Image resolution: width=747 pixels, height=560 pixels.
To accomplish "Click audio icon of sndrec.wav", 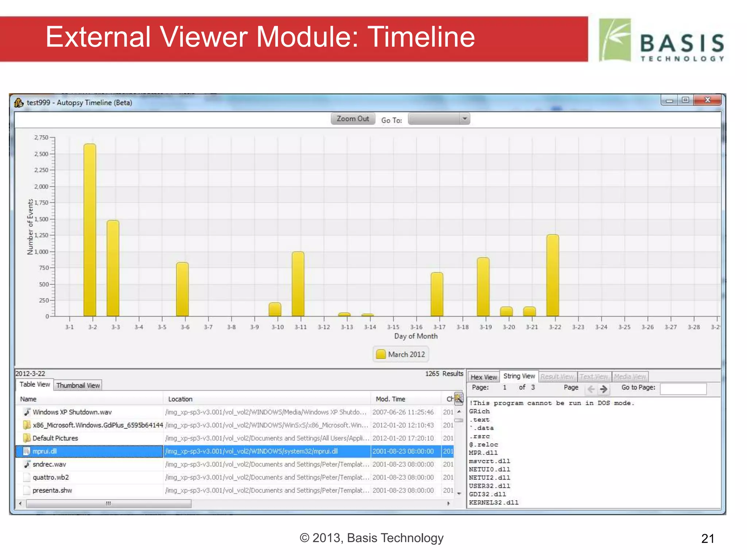I will (27, 464).
